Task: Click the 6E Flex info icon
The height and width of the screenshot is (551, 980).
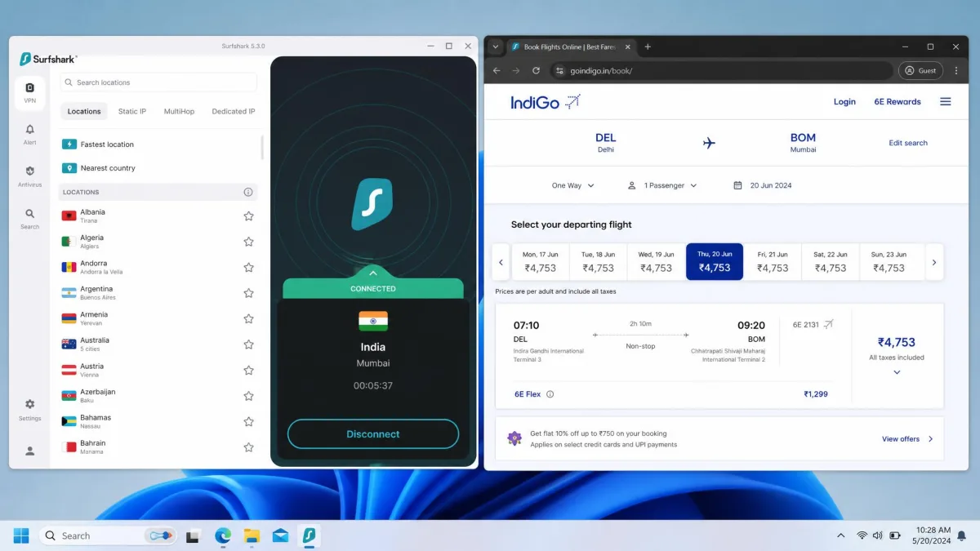Action: point(550,394)
